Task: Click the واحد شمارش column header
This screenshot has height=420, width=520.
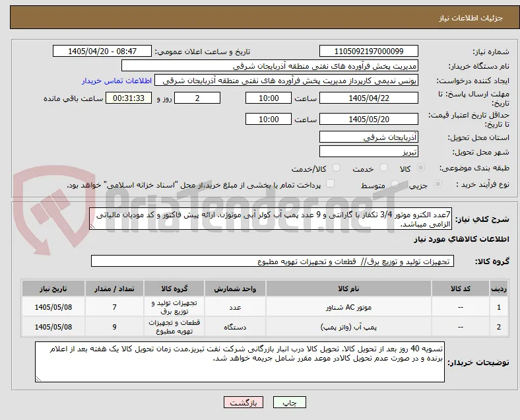Action: (x=235, y=289)
